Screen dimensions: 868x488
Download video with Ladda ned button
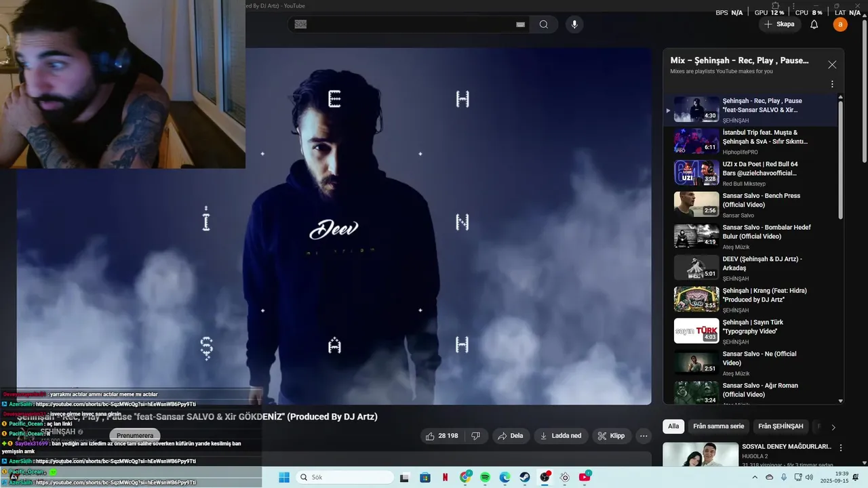coord(561,436)
